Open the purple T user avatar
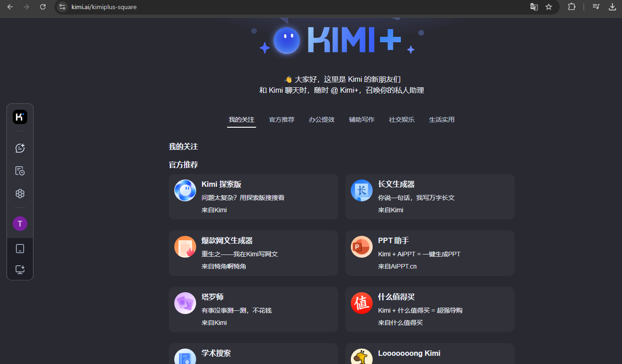The height and width of the screenshot is (364, 622). coord(20,224)
